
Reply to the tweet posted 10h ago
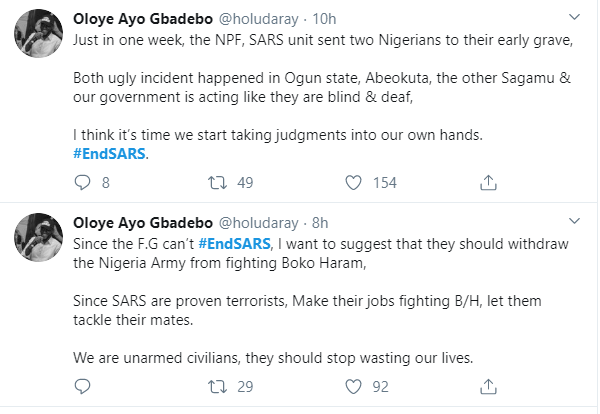pos(83,182)
